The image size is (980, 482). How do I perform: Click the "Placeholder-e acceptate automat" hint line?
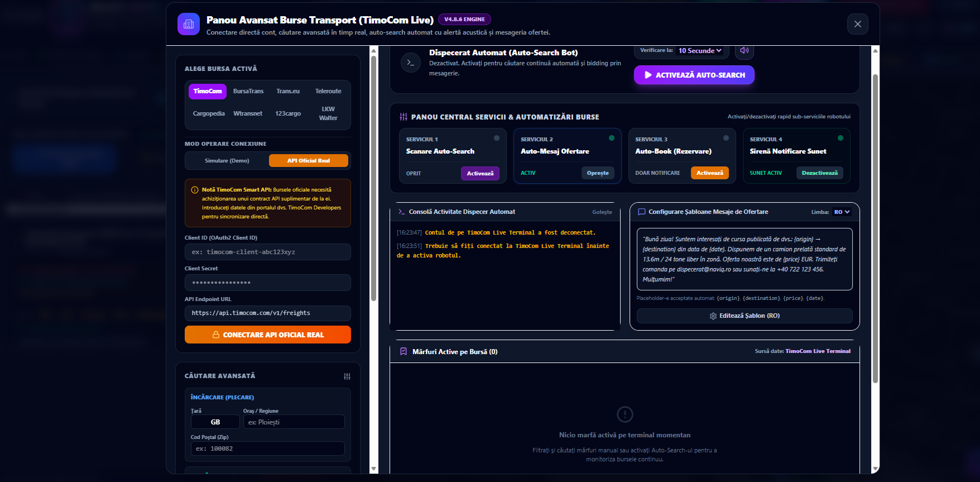point(731,298)
